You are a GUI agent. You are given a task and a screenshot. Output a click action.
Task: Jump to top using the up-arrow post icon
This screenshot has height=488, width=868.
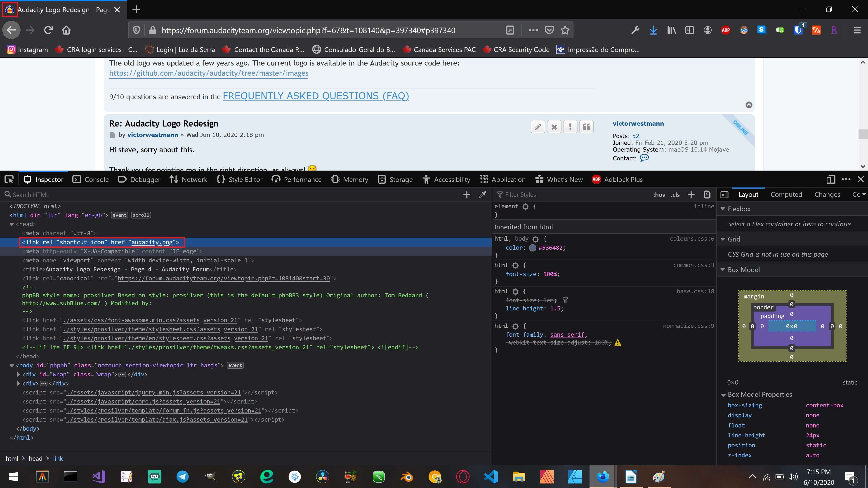coord(749,105)
